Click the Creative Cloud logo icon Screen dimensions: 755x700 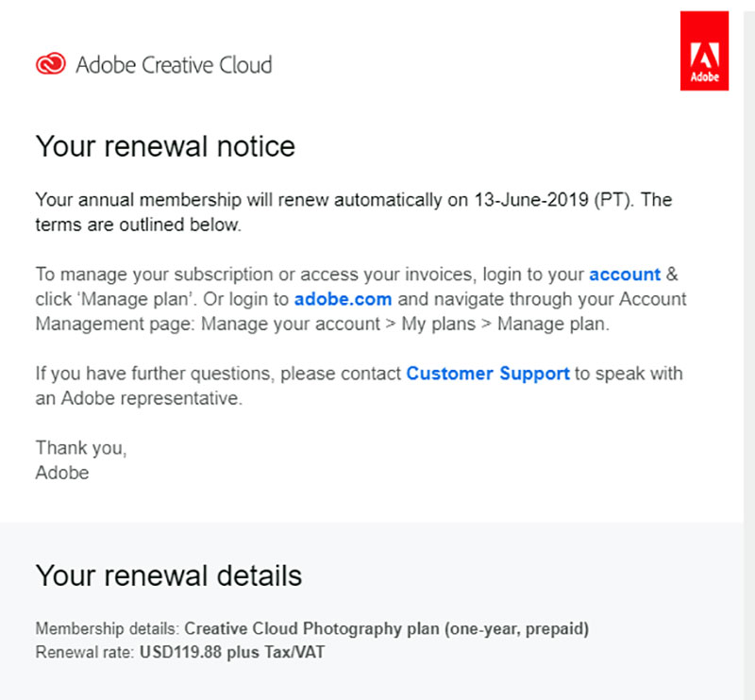(x=51, y=63)
